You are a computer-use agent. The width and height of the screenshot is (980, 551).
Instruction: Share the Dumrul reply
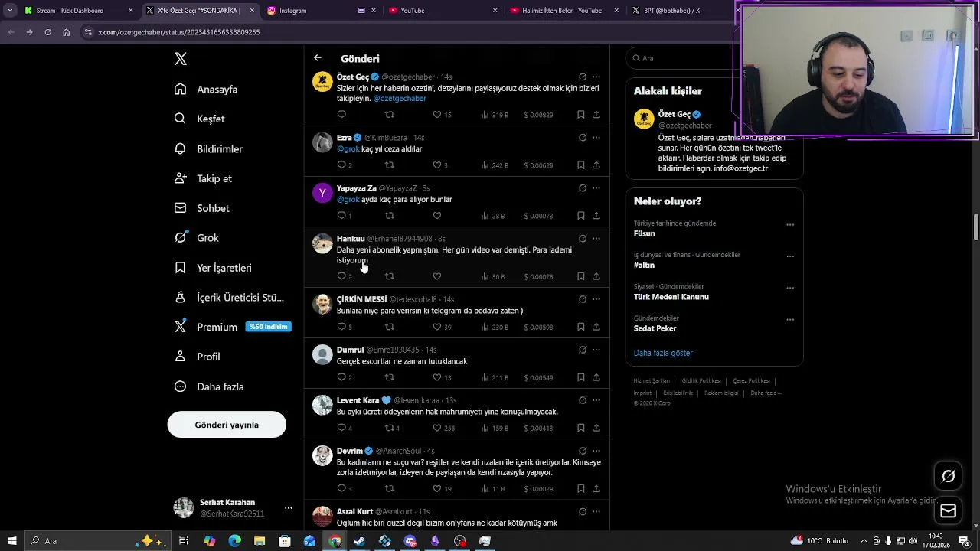(596, 377)
